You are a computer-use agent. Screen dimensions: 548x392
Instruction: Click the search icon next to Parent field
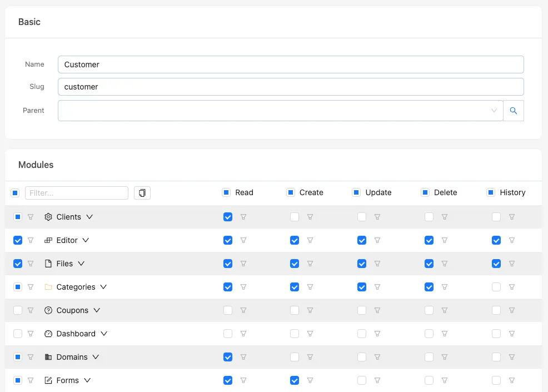(513, 111)
